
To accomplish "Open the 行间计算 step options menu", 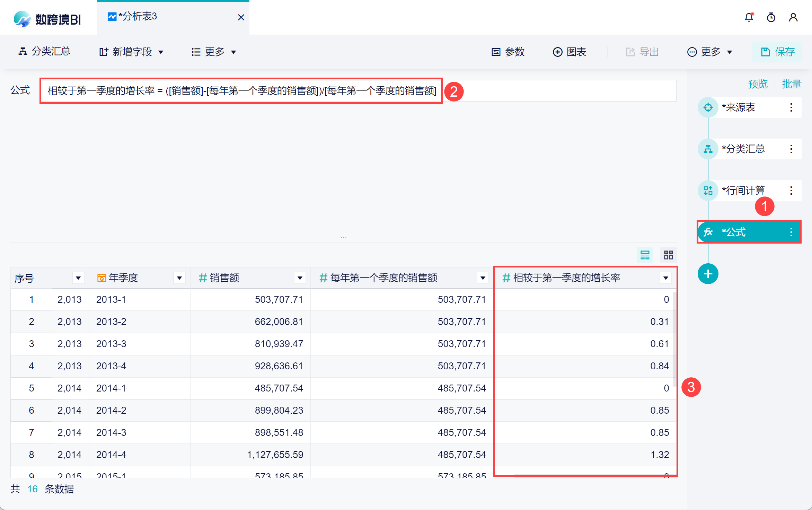I will pyautogui.click(x=791, y=191).
